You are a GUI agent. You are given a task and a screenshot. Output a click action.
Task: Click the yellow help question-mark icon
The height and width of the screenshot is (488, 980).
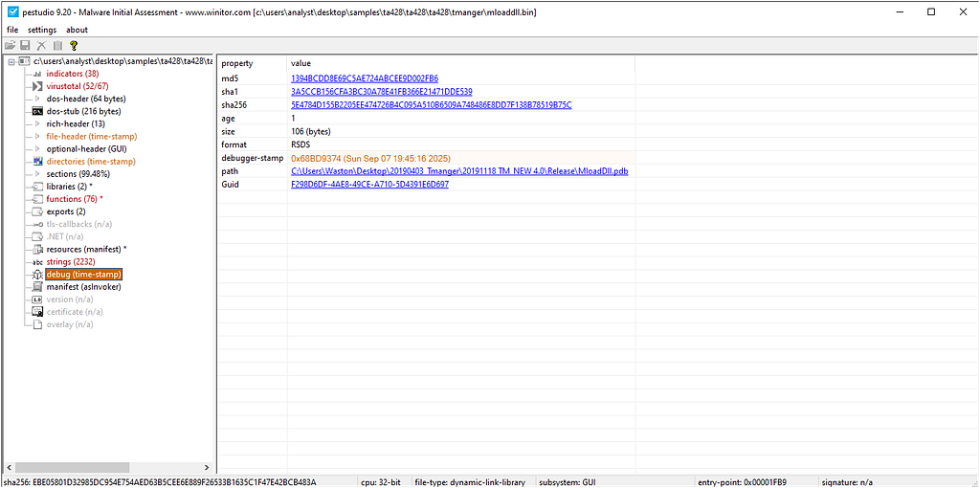click(x=74, y=45)
